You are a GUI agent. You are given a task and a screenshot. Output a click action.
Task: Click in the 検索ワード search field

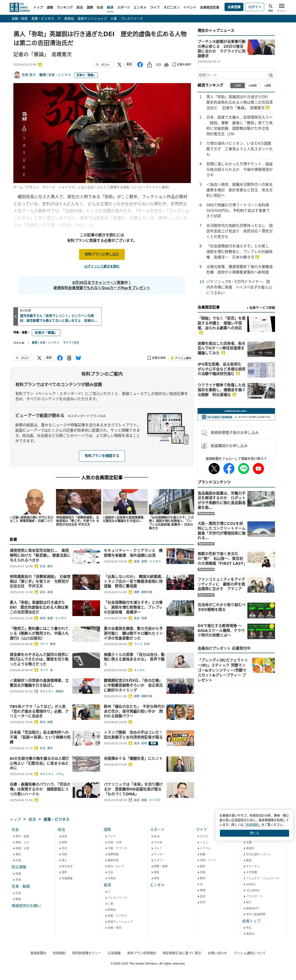(x=232, y=75)
